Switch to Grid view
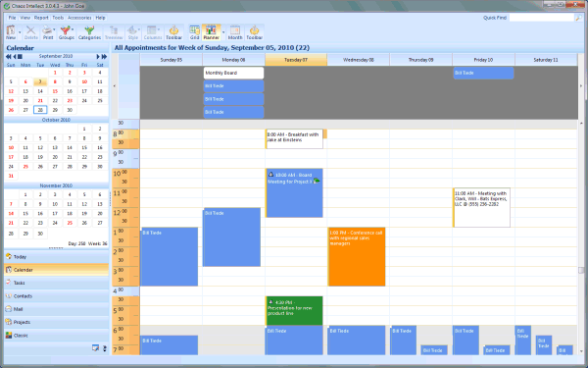588x368 pixels. [x=194, y=32]
